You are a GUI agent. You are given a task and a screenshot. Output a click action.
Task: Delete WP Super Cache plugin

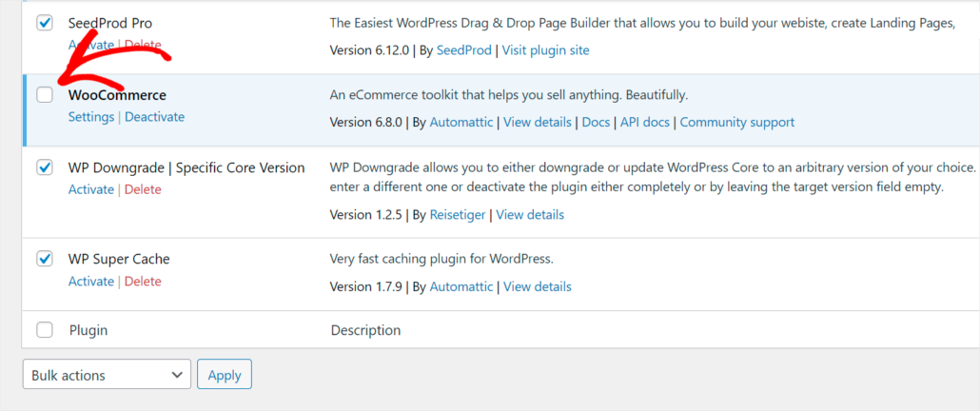click(x=143, y=281)
